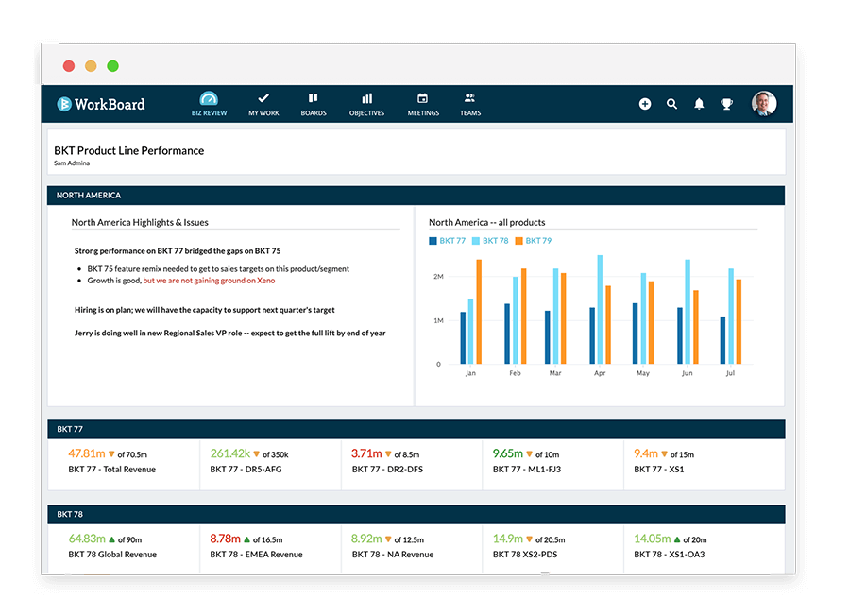Image resolution: width=850 pixels, height=616 pixels.
Task: Expand the BKT 78 section bar
Action: click(71, 514)
